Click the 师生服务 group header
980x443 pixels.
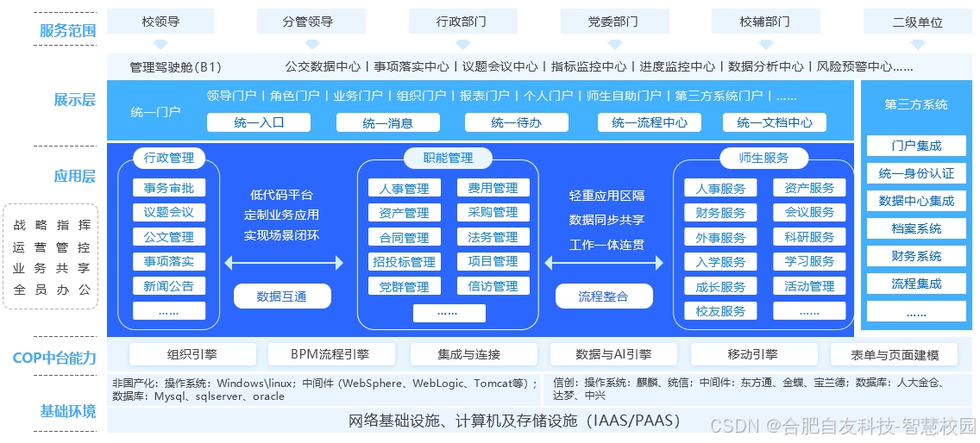(763, 158)
